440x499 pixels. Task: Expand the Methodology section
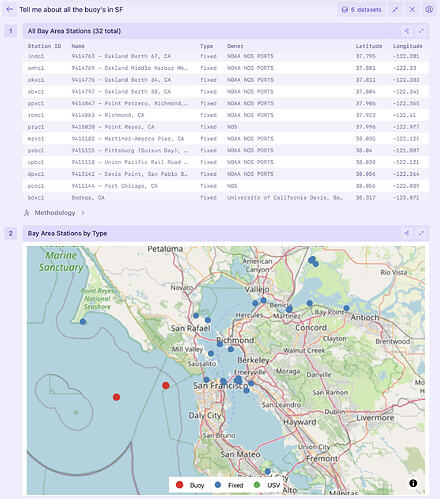[x=54, y=213]
